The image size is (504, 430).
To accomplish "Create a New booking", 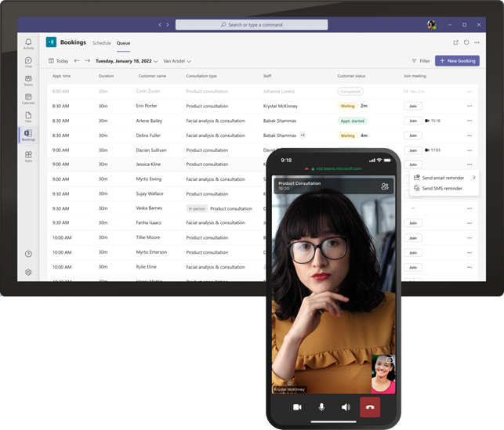I will click(x=457, y=60).
